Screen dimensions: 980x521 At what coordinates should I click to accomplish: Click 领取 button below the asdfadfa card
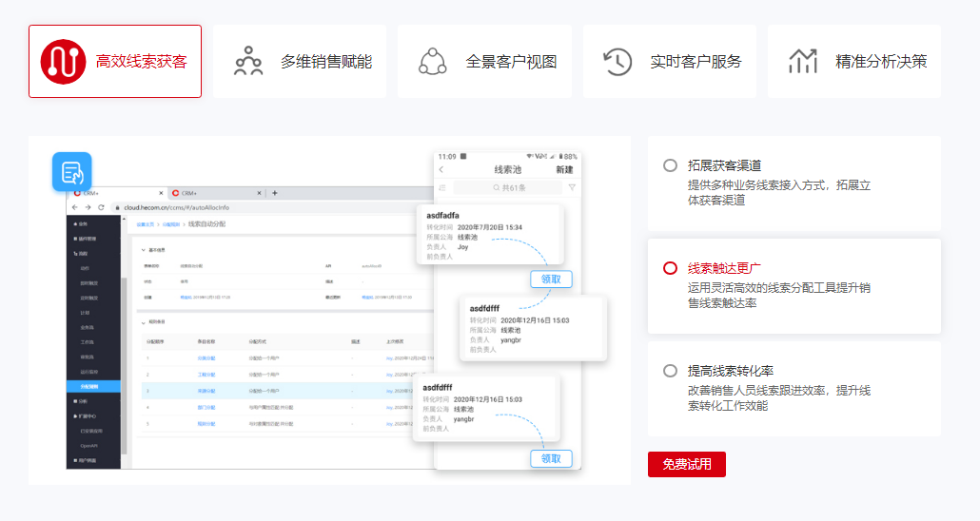tap(551, 280)
